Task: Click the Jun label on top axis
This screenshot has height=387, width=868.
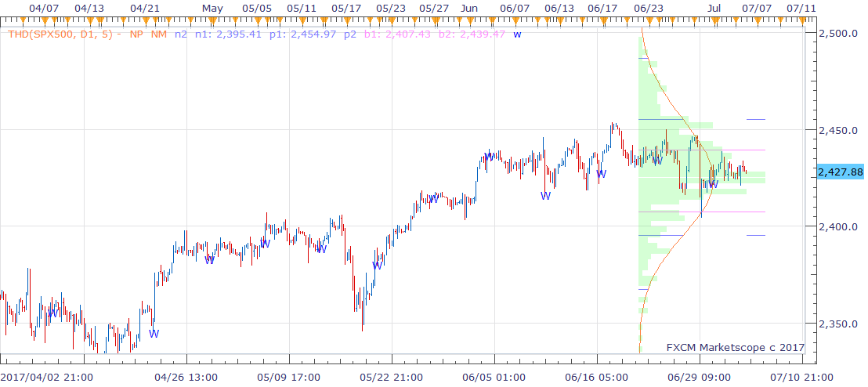Action: point(469,9)
